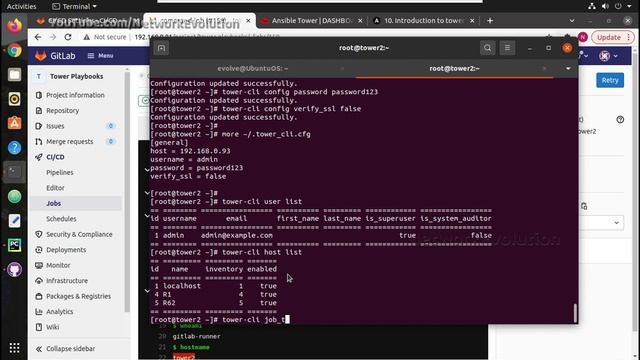Open Pipelines under CI/CD
The width and height of the screenshot is (640, 360).
60,173
